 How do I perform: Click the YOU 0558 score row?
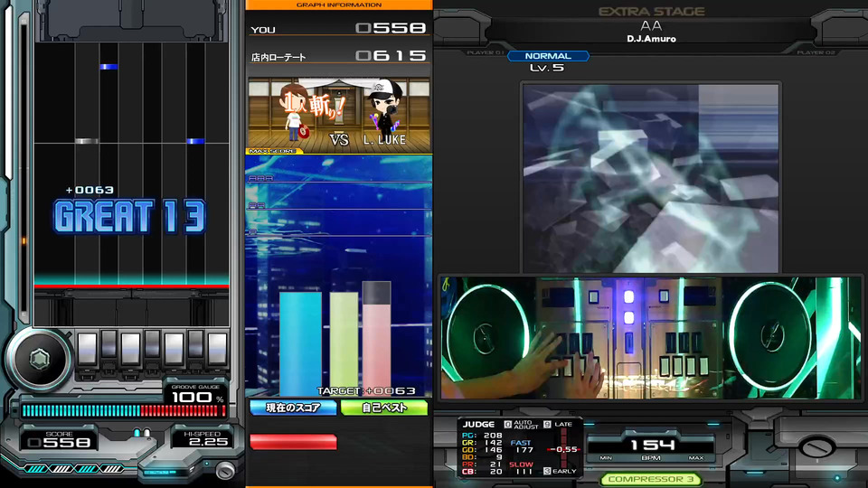click(x=339, y=28)
